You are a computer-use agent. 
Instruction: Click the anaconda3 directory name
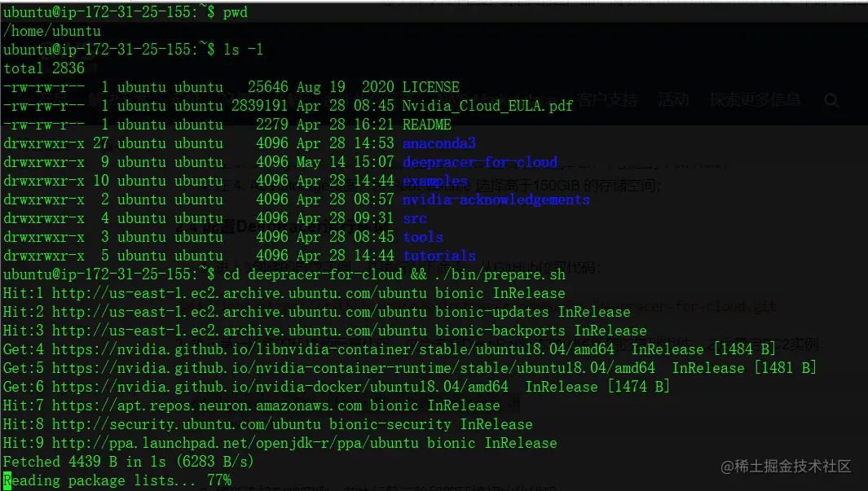tap(439, 144)
